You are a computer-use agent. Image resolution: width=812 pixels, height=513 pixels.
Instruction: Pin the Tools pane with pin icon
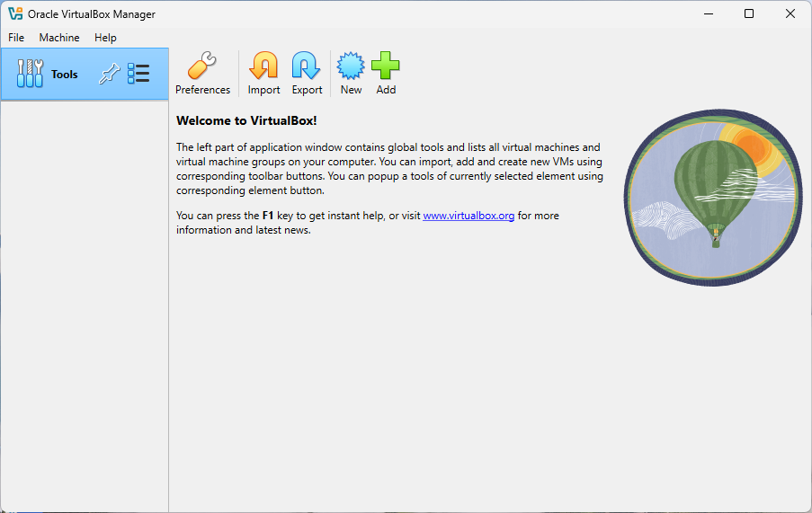point(110,74)
